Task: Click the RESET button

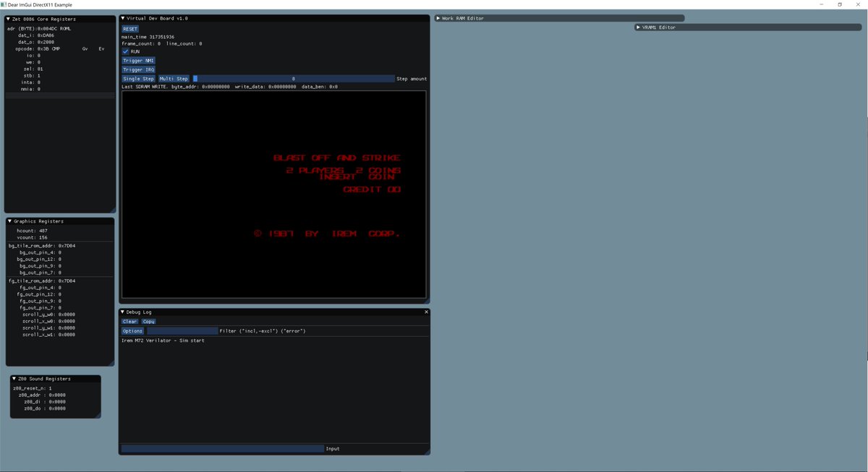Action: click(x=130, y=29)
